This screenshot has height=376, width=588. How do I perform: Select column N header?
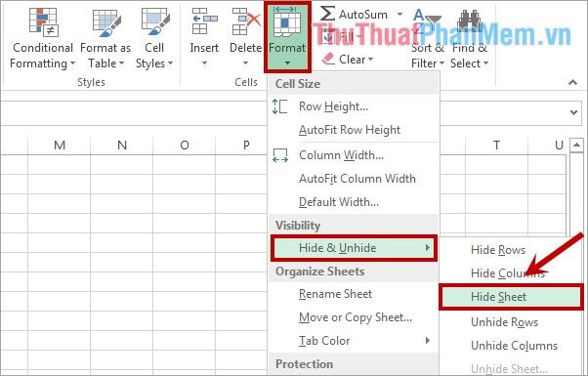pyautogui.click(x=122, y=146)
